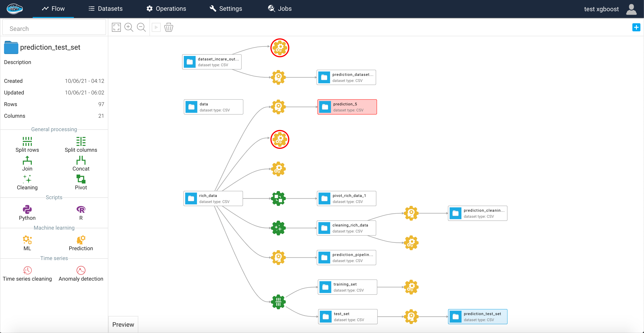Click the zoom out magnifier icon
Viewport: 644px width, 333px height.
[x=141, y=27]
